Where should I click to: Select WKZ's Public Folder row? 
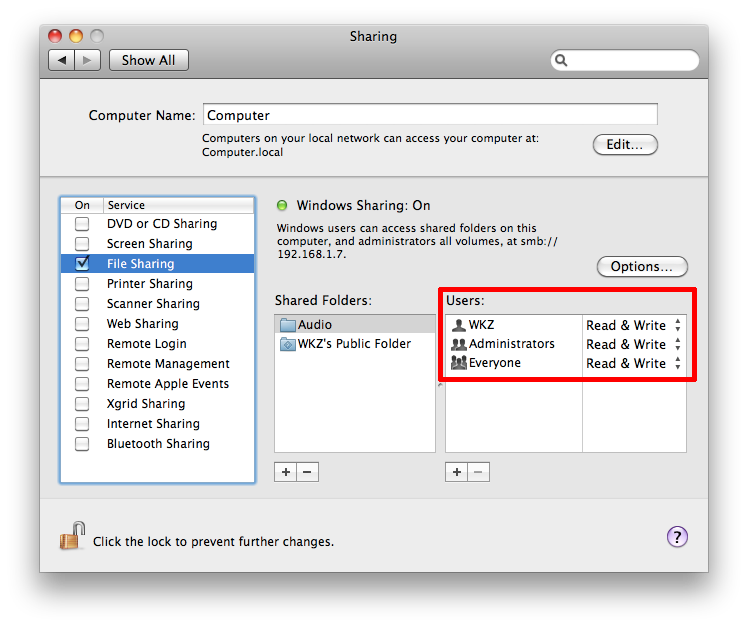point(355,344)
